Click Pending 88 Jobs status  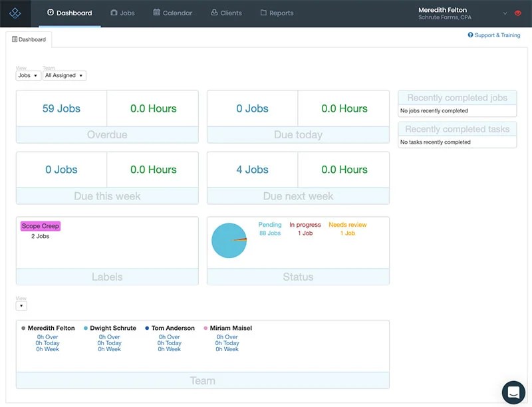[270, 229]
